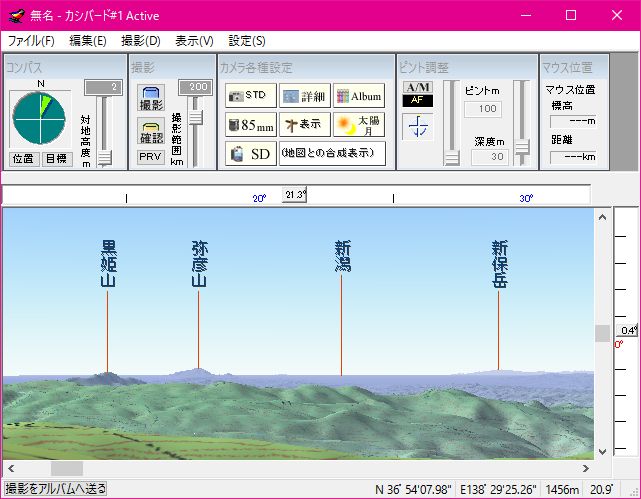The image size is (641, 499).
Task: Open the Album button
Action: 358,96
